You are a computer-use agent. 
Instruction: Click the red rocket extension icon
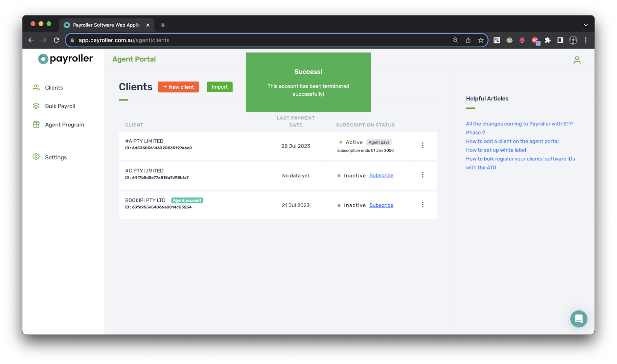(522, 40)
